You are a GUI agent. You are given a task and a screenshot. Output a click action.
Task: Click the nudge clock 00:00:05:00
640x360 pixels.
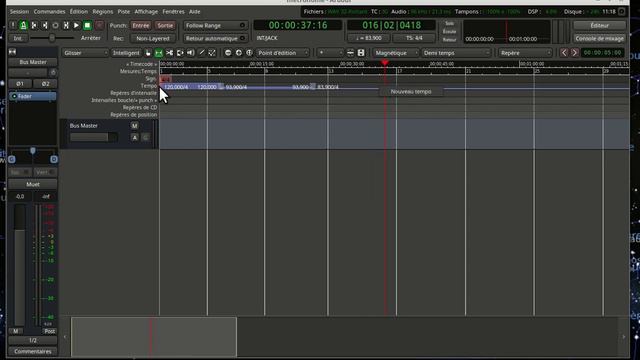602,53
